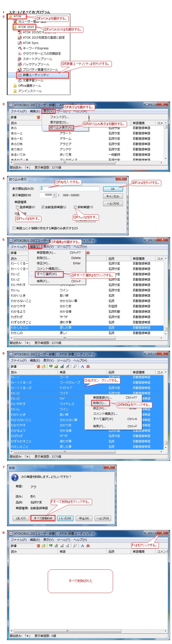Close the empty-list ATOK 辞書ユーティリティ window
Viewport: 172px width, 644px height.
tap(162, 533)
